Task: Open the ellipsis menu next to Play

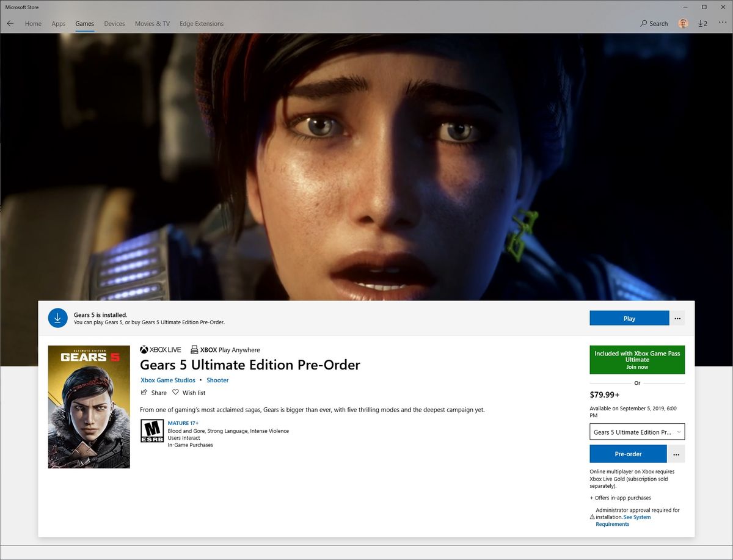Action: point(677,318)
